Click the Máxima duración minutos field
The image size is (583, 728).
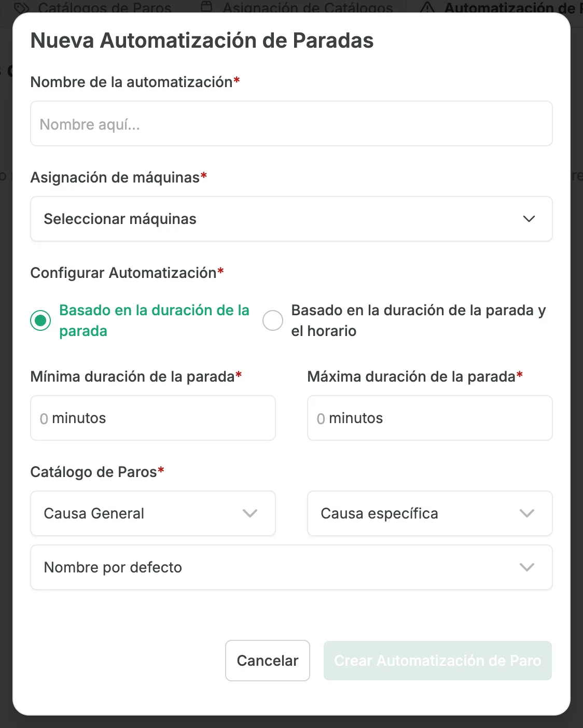[430, 418]
